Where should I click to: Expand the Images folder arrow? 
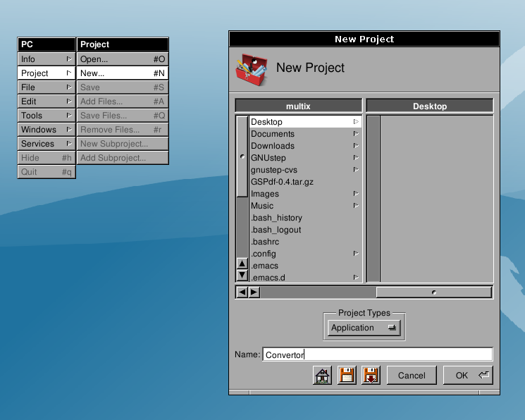(x=356, y=194)
